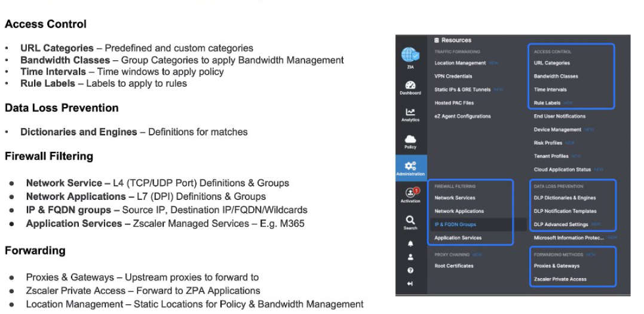Viewport: 644px width, 314px height.
Task: Click the sign out arrow icon
Action: tap(410, 283)
